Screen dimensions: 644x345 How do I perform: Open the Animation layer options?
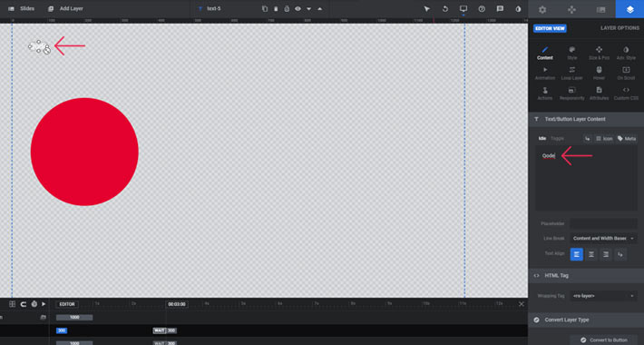545,74
